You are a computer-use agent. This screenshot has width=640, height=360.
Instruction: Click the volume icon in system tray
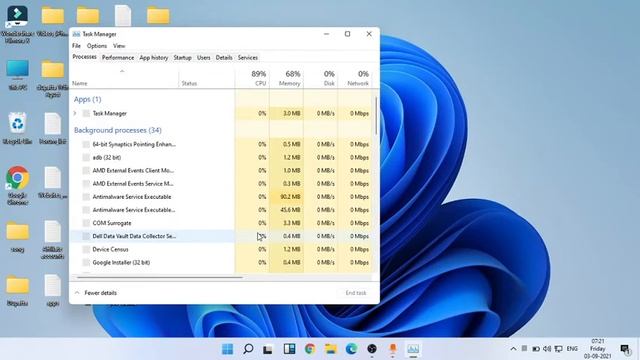tap(547, 349)
